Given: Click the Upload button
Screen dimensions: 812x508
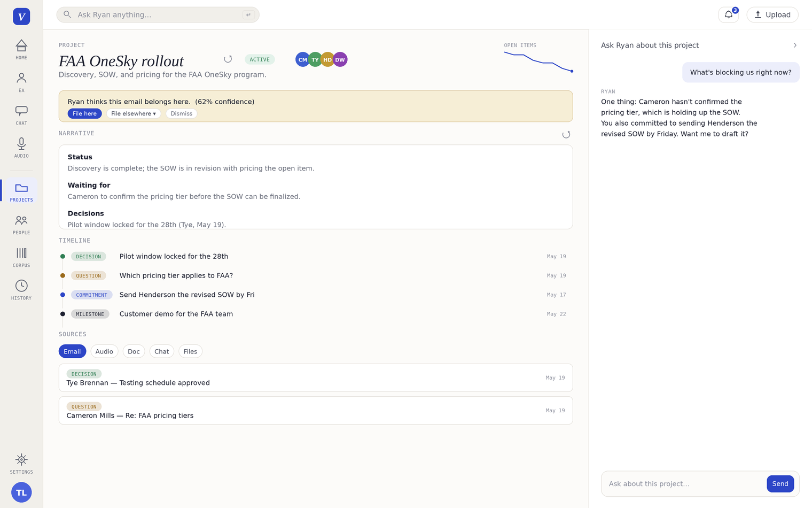Looking at the screenshot, I should tap(772, 14).
